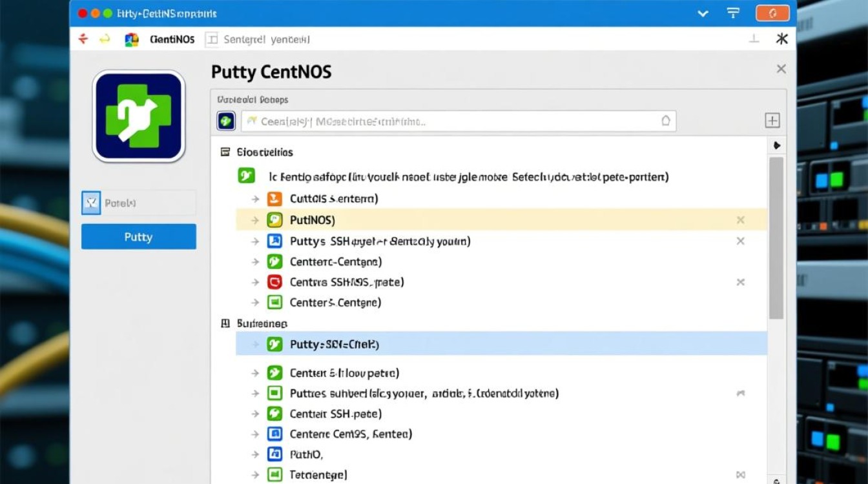
Task: Click the yellow forward arrow in the toolbar
Action: pos(105,39)
